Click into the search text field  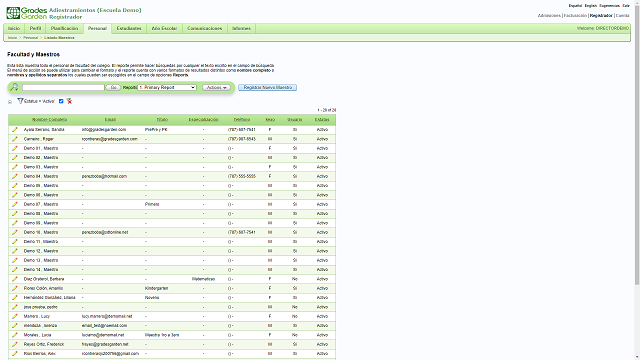click(x=63, y=87)
